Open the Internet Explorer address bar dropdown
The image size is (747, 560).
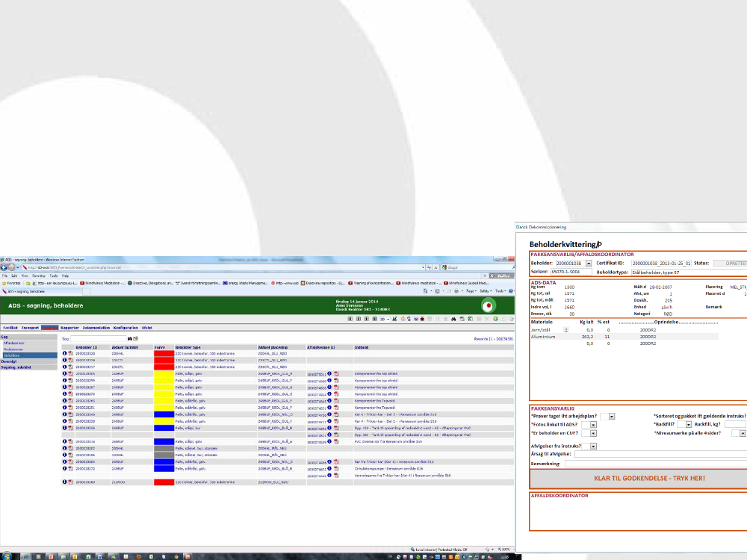click(423, 267)
